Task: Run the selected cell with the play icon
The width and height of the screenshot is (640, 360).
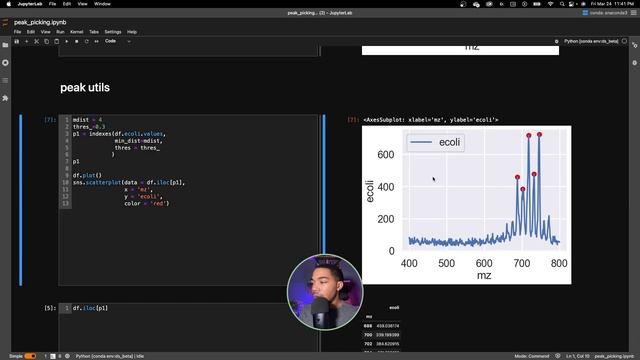Action: click(x=67, y=41)
